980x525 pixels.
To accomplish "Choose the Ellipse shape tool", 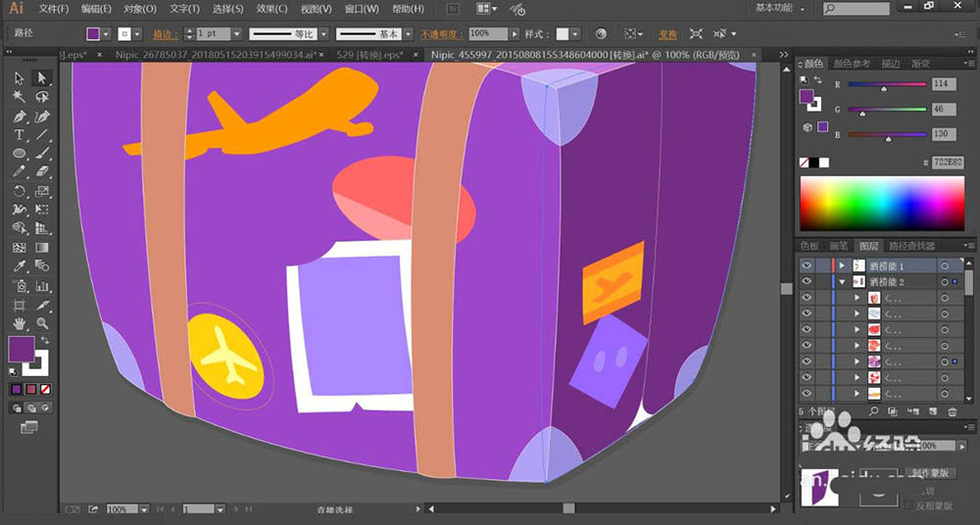I will pyautogui.click(x=20, y=153).
